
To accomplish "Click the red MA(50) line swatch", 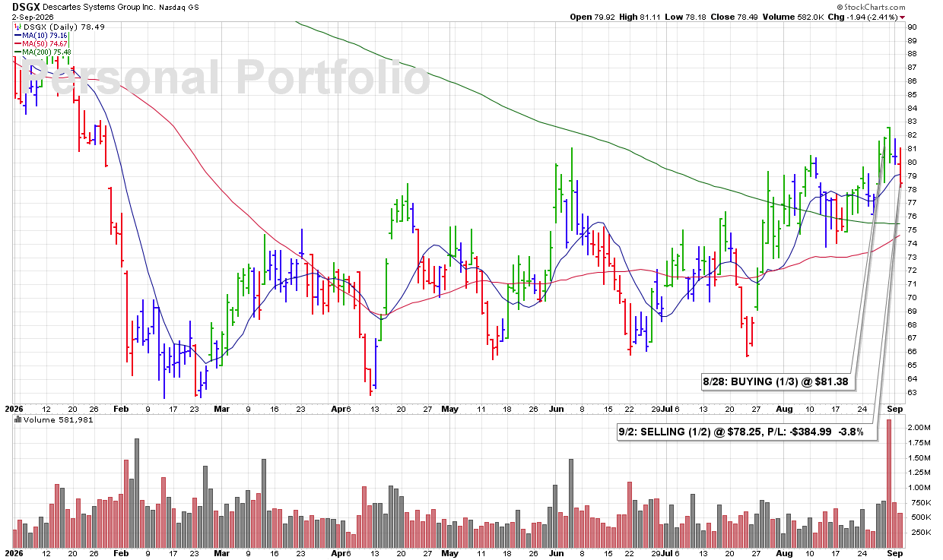I will 17,43.
